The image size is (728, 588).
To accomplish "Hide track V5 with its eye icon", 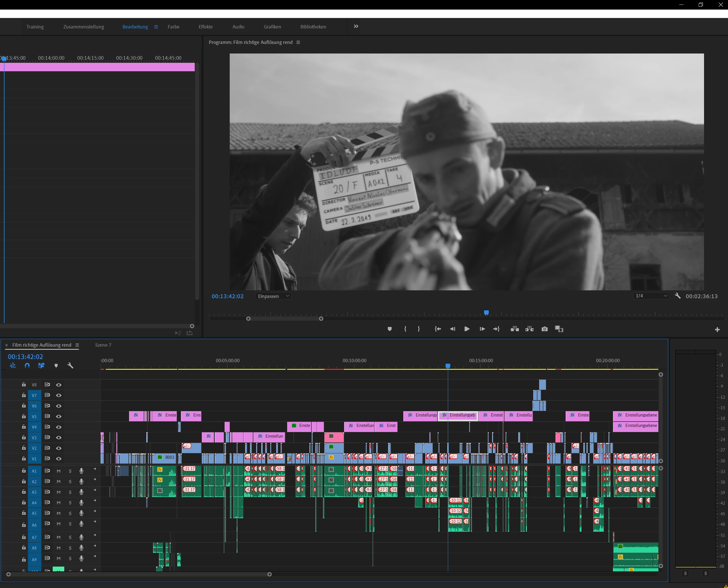I will 59,416.
